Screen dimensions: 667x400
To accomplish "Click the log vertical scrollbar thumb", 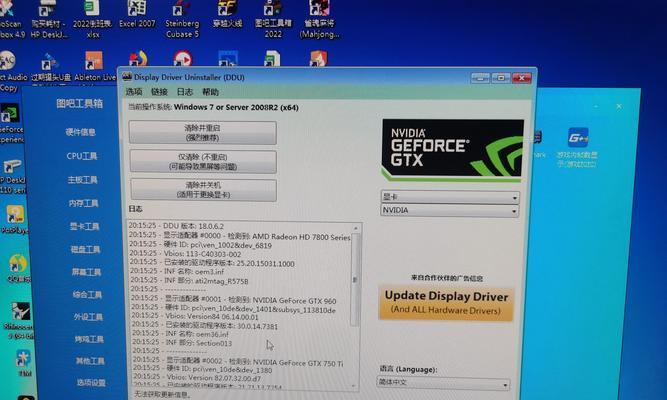I will (x=356, y=280).
